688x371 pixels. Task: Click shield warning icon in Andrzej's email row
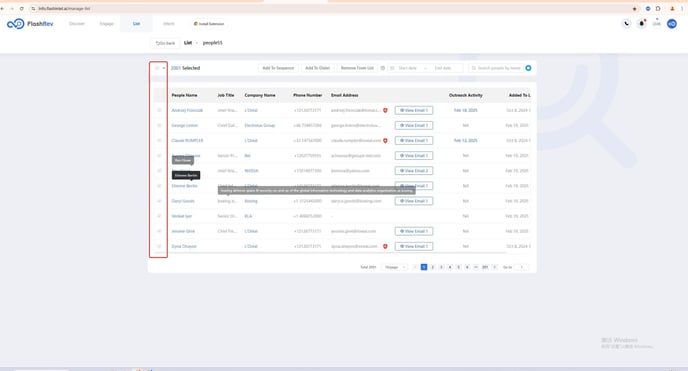[x=385, y=111]
